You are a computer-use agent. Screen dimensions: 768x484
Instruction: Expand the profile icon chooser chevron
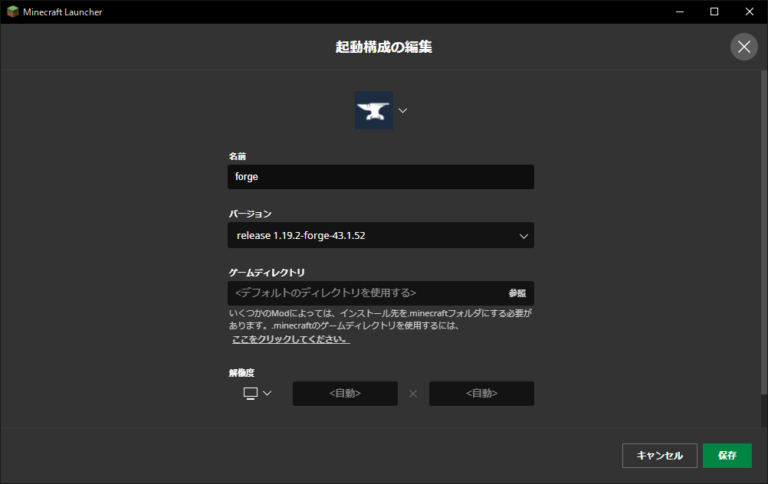point(403,111)
